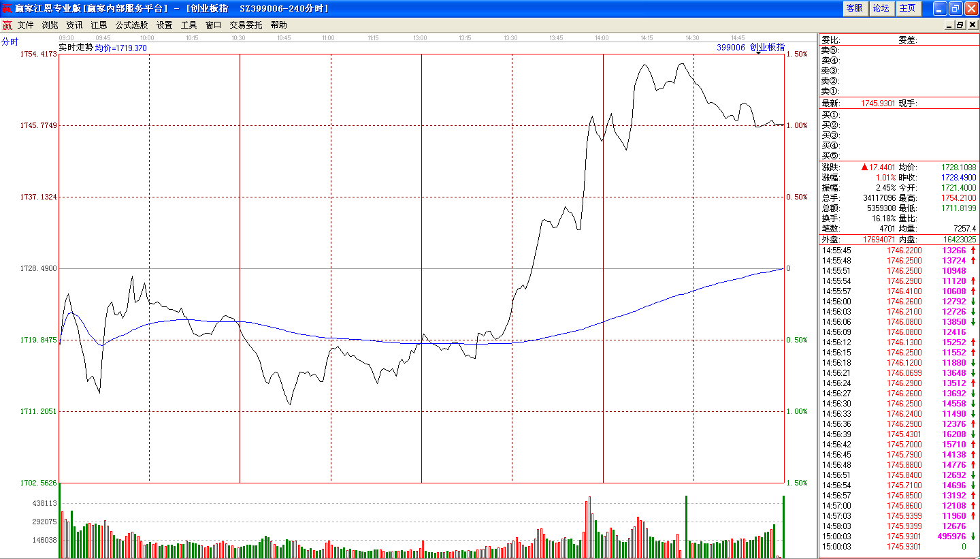Click the 均价=1719.370 label above chart
This screenshot has height=559, width=980.
(x=120, y=48)
